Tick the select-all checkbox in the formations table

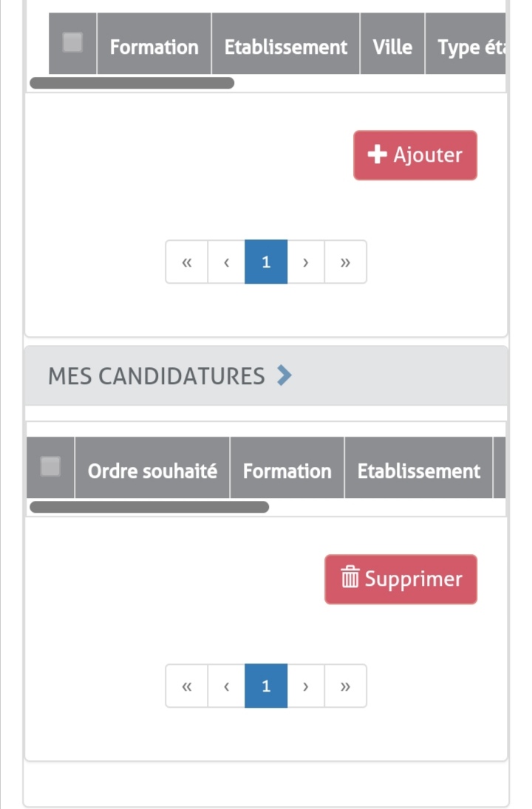tap(72, 43)
